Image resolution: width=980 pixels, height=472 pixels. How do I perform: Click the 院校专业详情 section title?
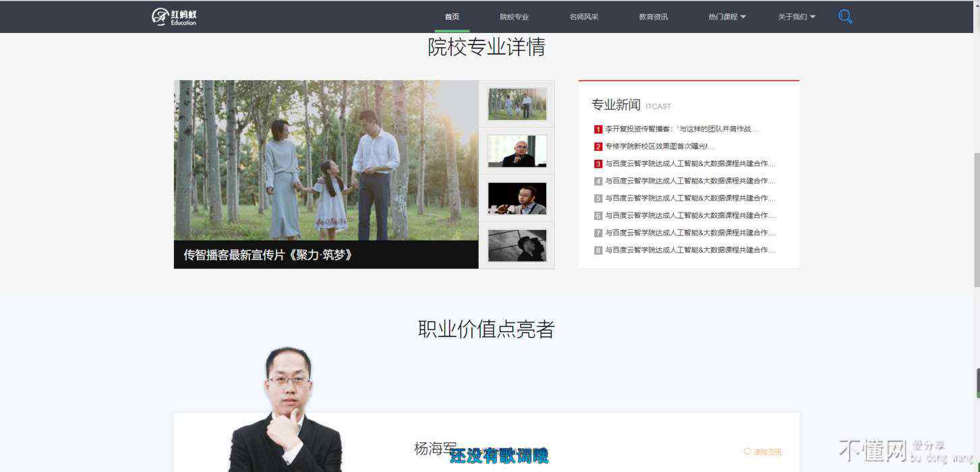click(486, 47)
